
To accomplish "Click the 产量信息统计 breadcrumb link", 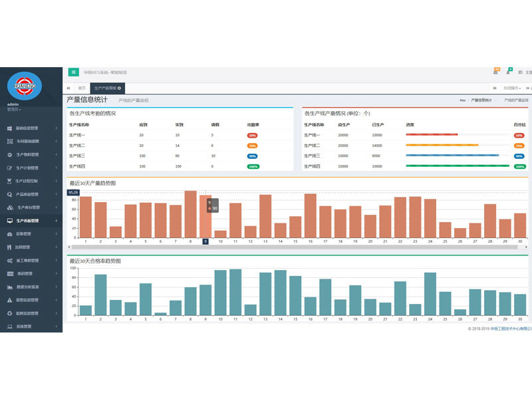I will tap(481, 100).
